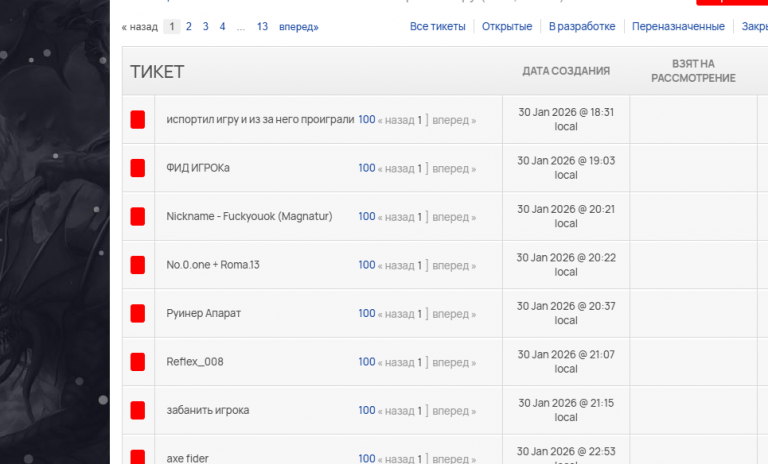The width and height of the screenshot is (768, 464).
Task: Click red status icon of 'axe fider' ticket
Action: pyautogui.click(x=138, y=457)
